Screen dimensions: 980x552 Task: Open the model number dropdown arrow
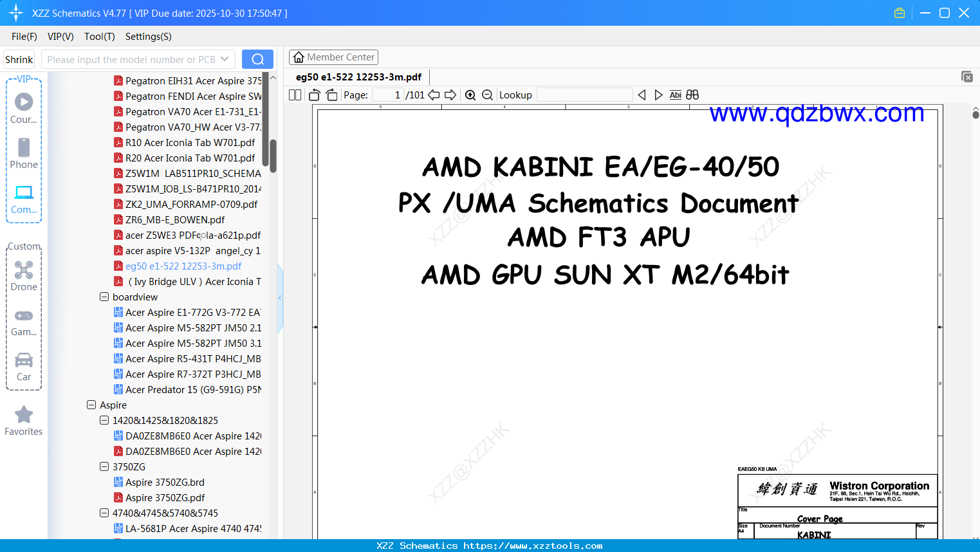225,59
